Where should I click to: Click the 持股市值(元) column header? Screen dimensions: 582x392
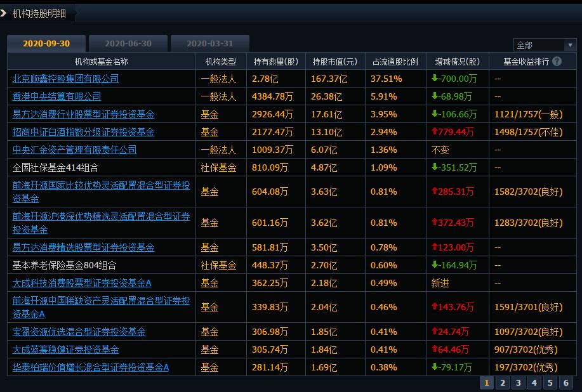tap(335, 62)
